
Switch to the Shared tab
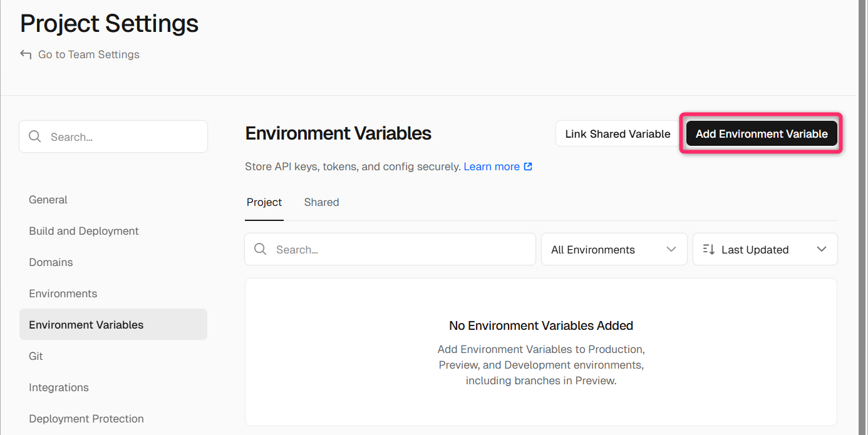(x=321, y=202)
